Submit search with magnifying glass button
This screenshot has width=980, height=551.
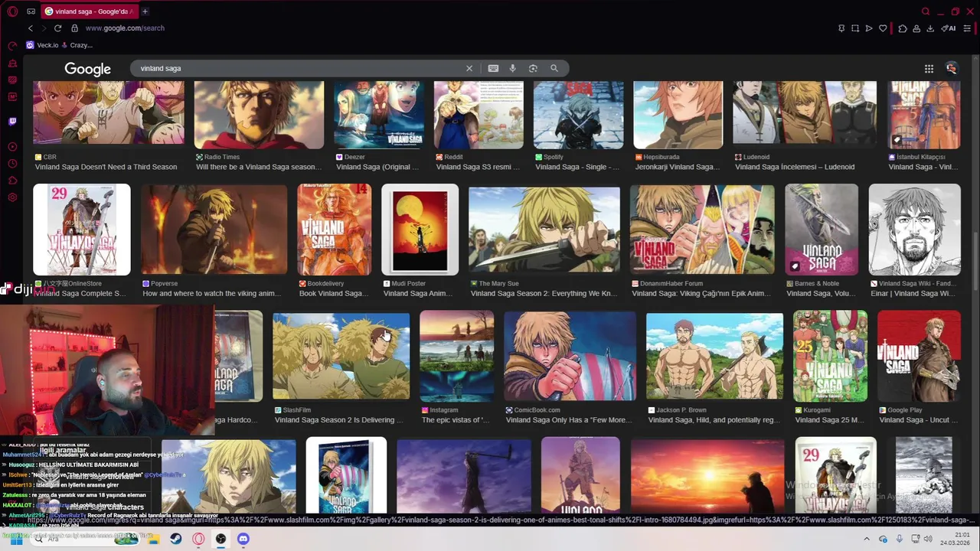click(554, 68)
